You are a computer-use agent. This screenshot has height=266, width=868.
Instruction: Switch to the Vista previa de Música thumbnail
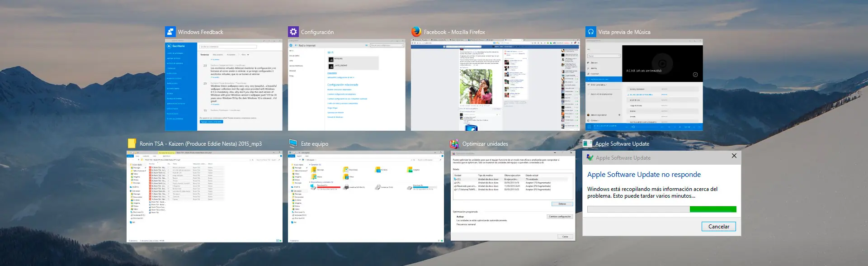(644, 85)
